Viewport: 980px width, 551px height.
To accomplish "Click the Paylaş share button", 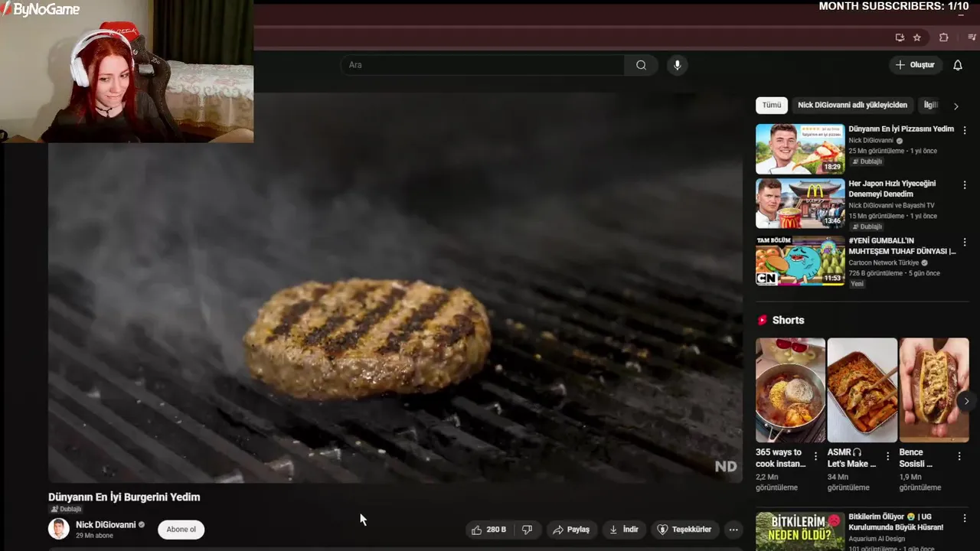I will click(572, 530).
